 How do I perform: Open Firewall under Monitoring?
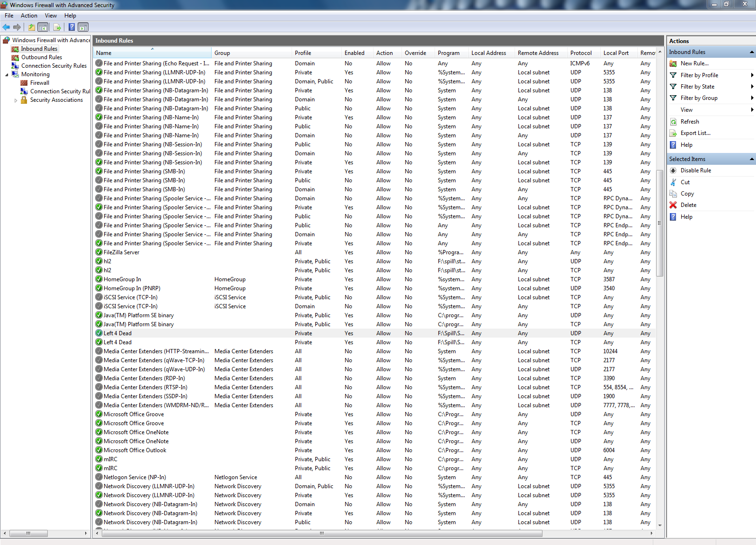pos(40,83)
